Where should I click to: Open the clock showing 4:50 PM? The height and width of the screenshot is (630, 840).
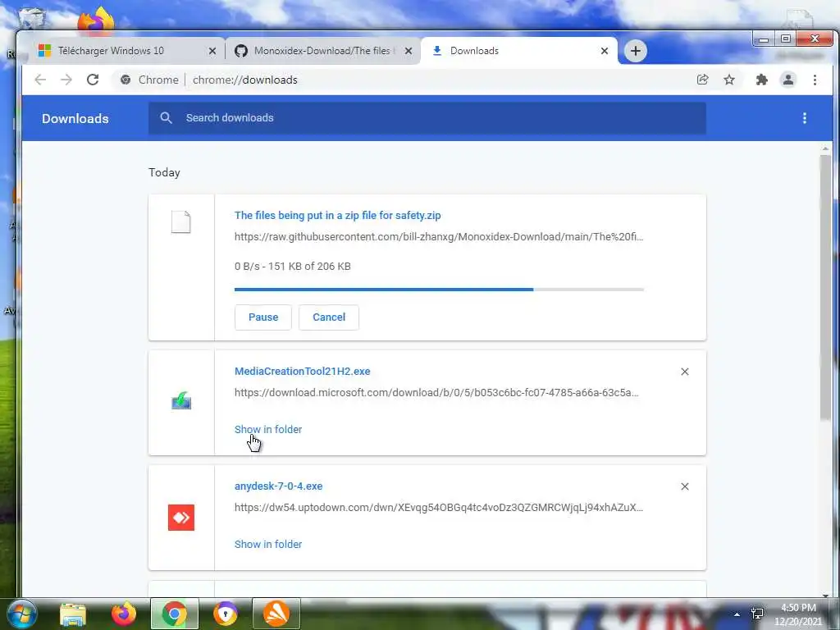tap(798, 614)
